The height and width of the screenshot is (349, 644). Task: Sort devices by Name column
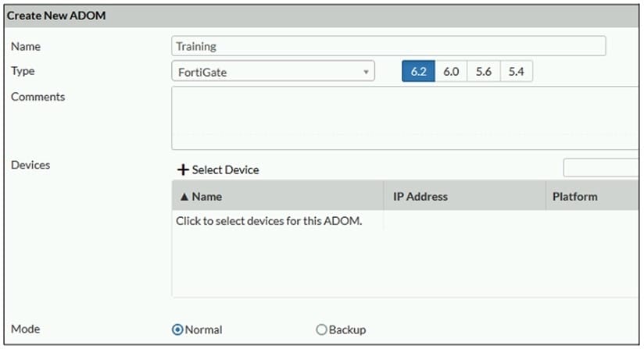coord(207,197)
